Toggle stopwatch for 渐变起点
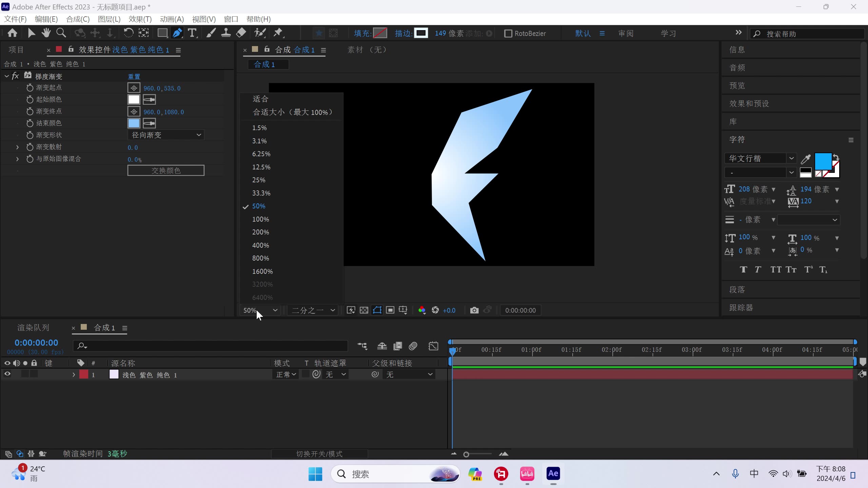 pyautogui.click(x=30, y=88)
